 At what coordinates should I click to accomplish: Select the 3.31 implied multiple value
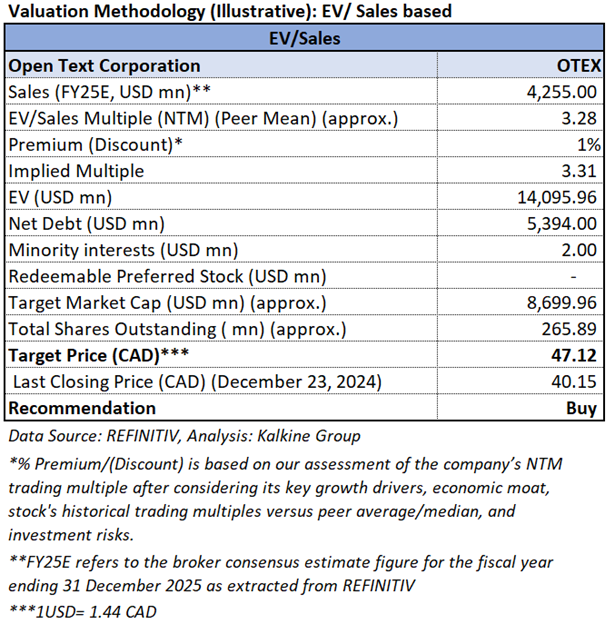tap(579, 171)
